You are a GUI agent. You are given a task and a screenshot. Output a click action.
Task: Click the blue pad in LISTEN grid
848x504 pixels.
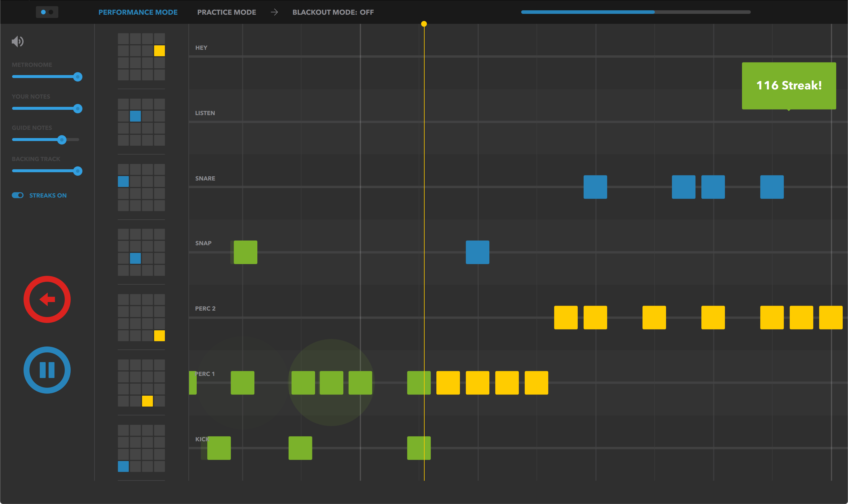[x=135, y=116]
